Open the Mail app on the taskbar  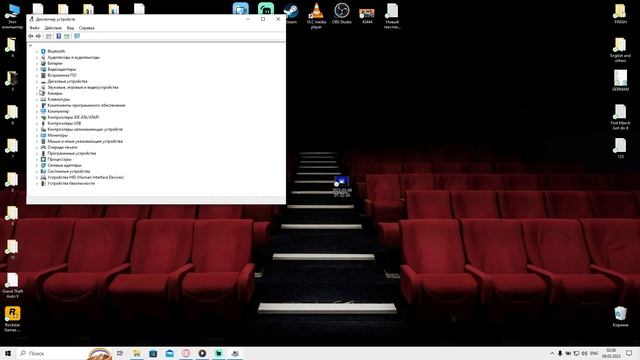click(169, 353)
